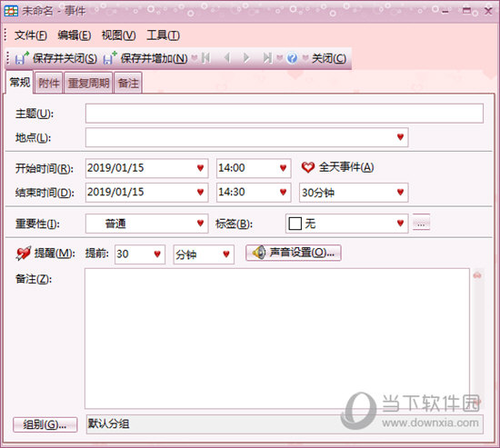Open the reminder unit 分钟 dropdown
Viewport: 500px width, 448px height.
[x=226, y=254]
